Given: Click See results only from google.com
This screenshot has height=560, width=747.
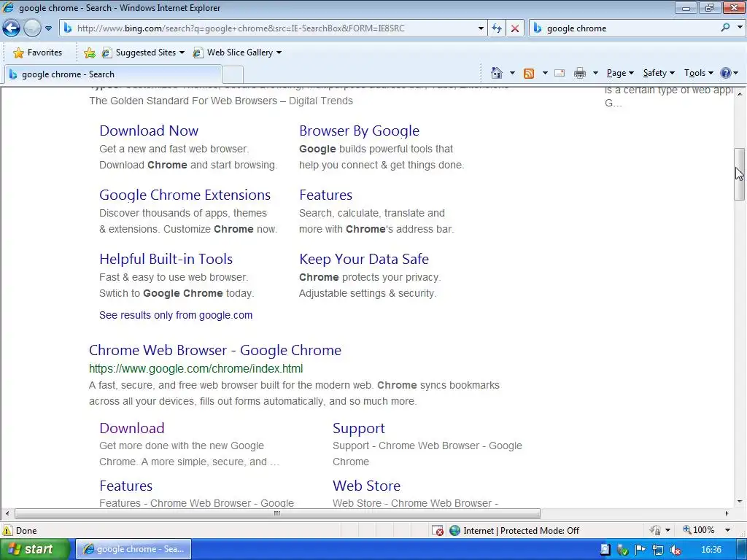Looking at the screenshot, I should (176, 315).
